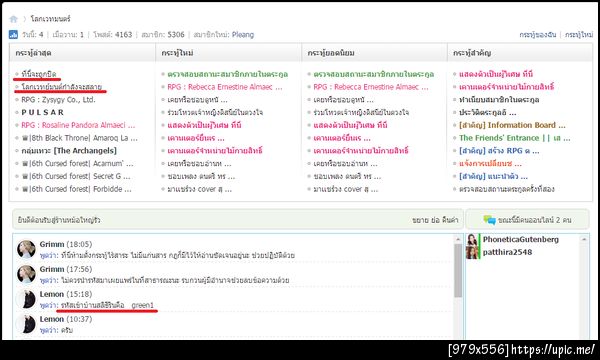Open newest member Pleang's profile

click(243, 35)
